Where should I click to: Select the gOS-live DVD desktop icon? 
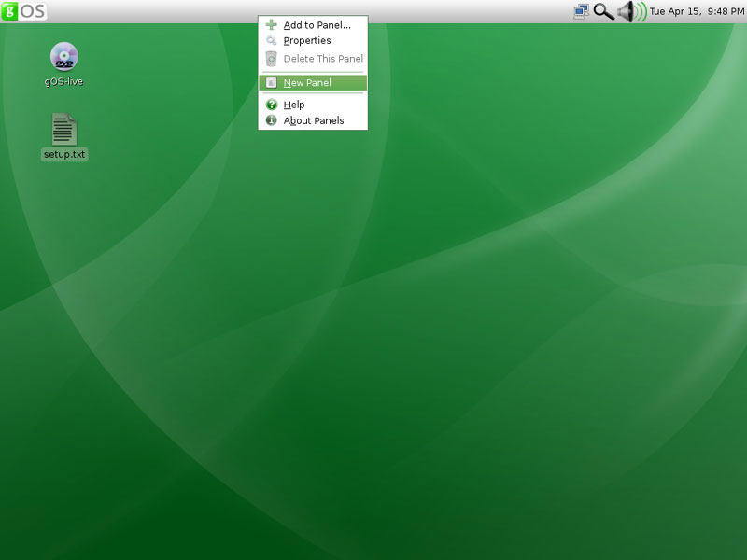coord(63,57)
